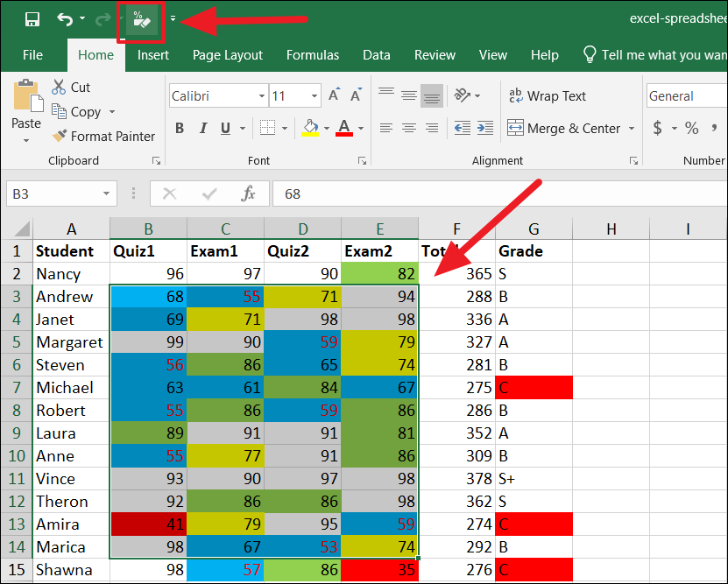Pick the red Font Color swatch

pyautogui.click(x=344, y=127)
